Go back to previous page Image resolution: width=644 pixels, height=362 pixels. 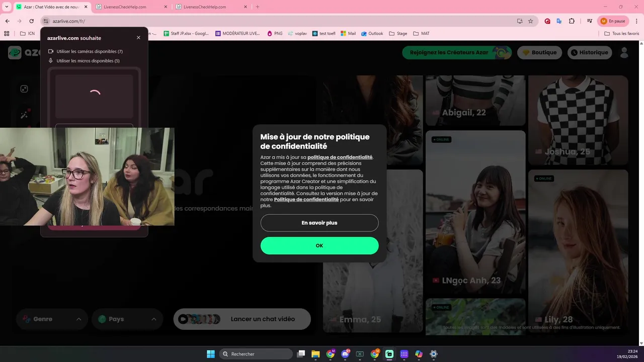point(7,21)
